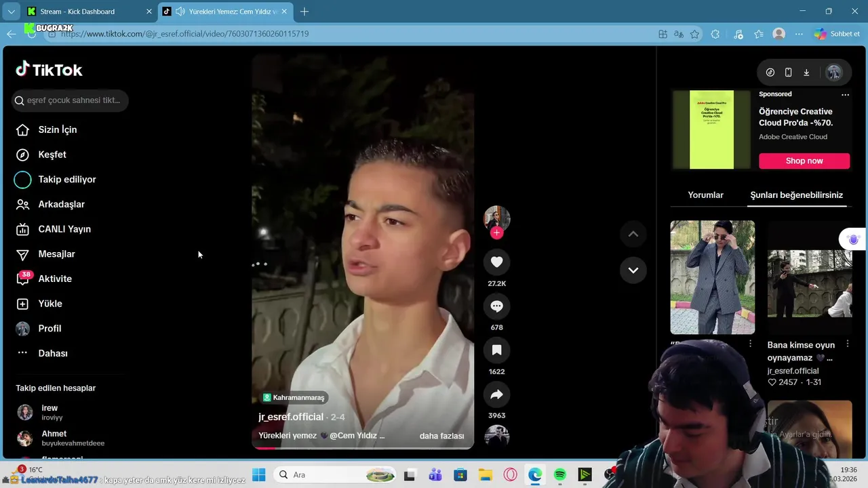Open Yükle upload page
Viewport: 868px width, 488px height.
(x=39, y=304)
